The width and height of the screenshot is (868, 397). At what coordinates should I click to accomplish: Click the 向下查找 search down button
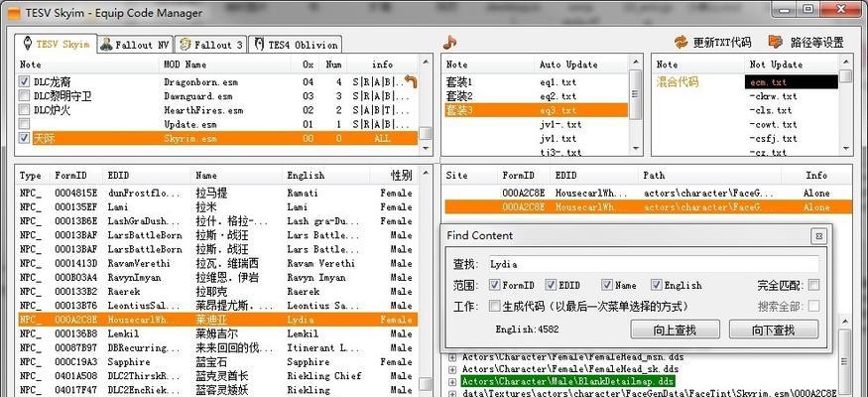click(x=774, y=330)
